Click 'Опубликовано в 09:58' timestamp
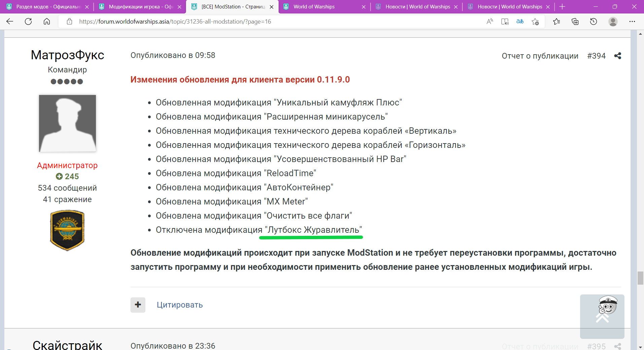 173,55
